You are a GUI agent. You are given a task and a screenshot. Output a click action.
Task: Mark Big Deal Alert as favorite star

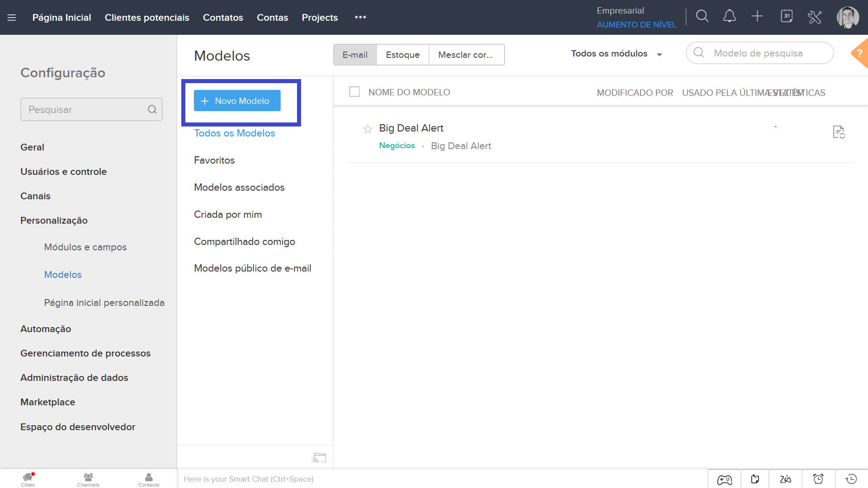pyautogui.click(x=368, y=129)
